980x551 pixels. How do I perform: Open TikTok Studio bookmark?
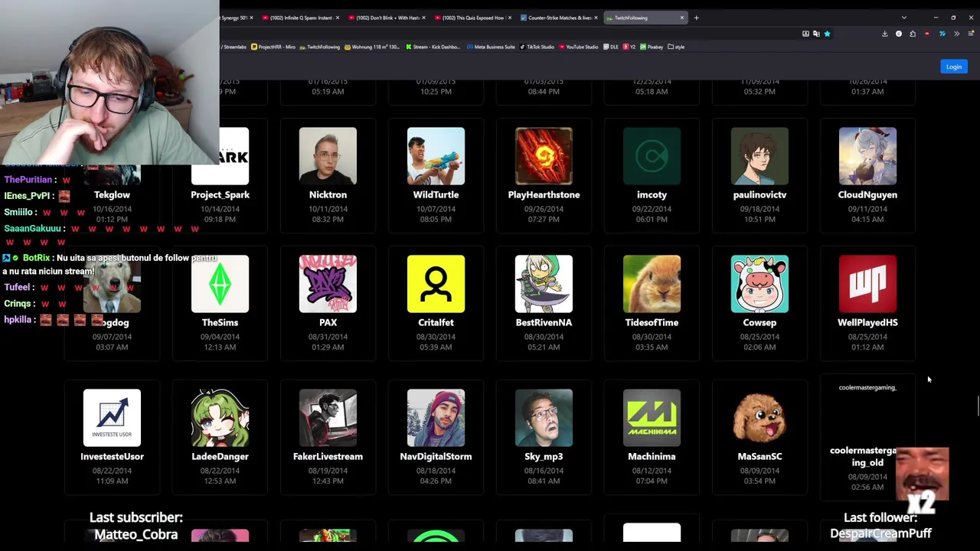point(537,47)
